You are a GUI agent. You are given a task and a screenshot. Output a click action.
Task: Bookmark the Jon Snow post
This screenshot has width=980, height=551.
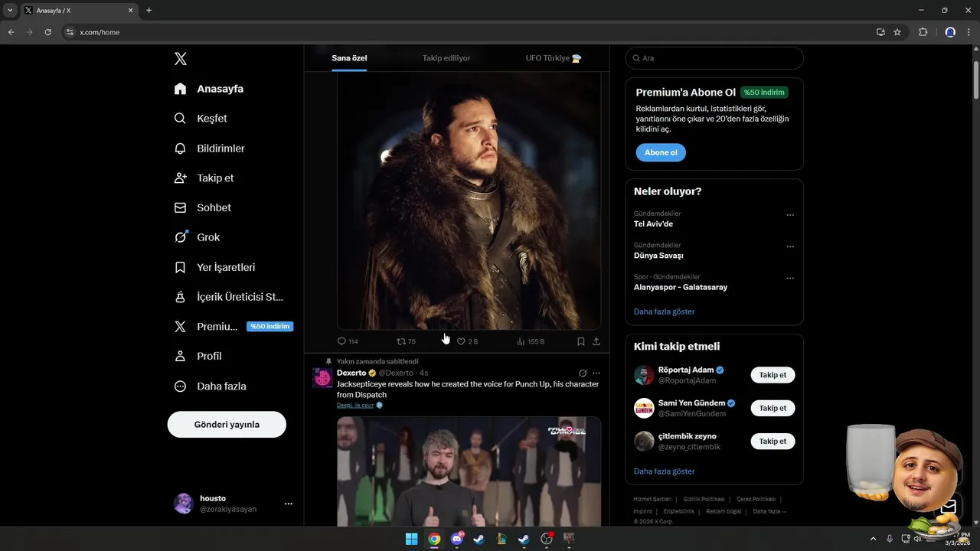point(581,341)
